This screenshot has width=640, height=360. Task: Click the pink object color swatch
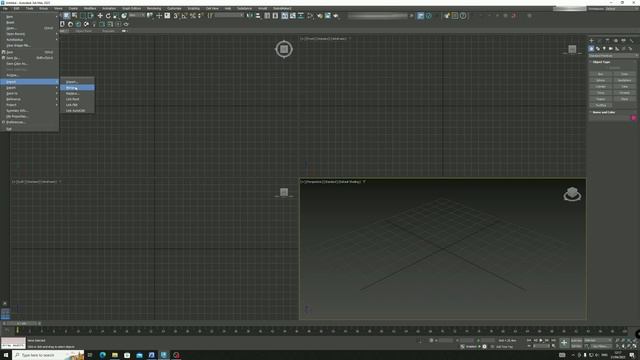coord(634,118)
